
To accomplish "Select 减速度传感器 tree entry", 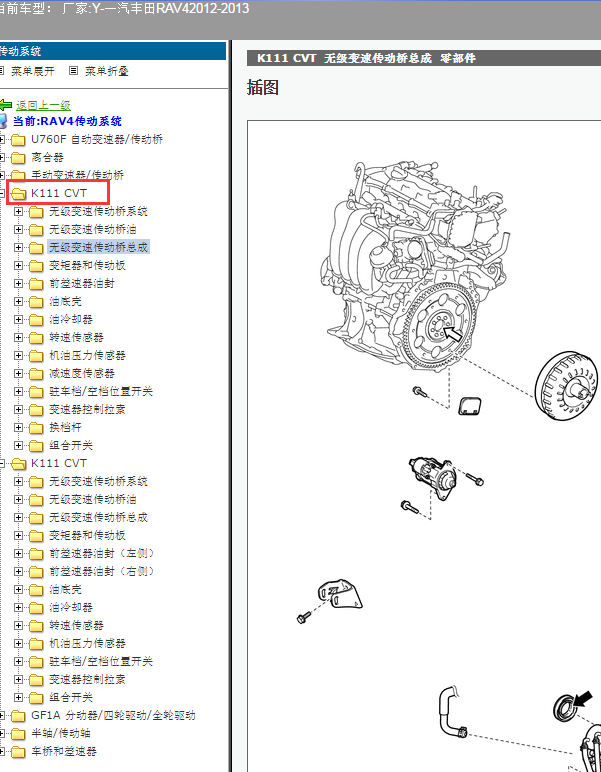I will [82, 374].
